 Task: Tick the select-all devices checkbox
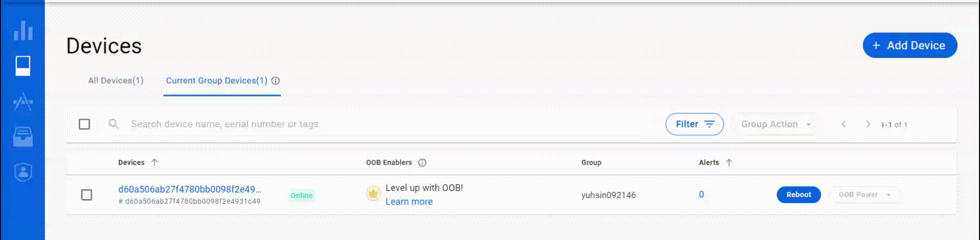click(x=85, y=124)
